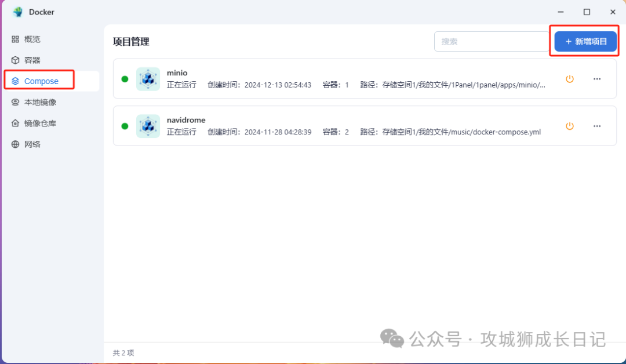
Task: Expand more options for minio
Action: (597, 79)
